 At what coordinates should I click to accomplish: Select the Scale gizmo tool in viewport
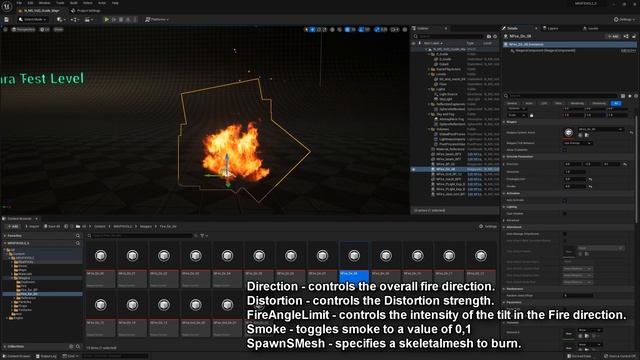coord(325,29)
